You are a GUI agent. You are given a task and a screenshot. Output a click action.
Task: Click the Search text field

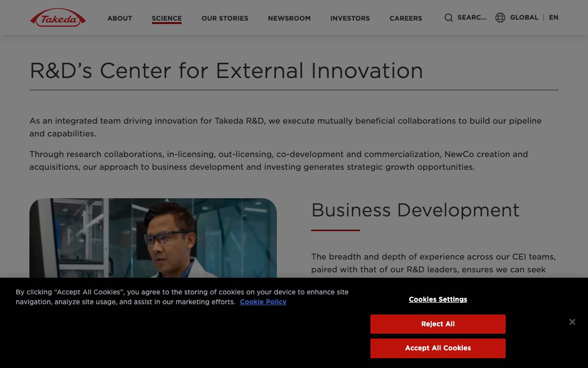point(472,18)
